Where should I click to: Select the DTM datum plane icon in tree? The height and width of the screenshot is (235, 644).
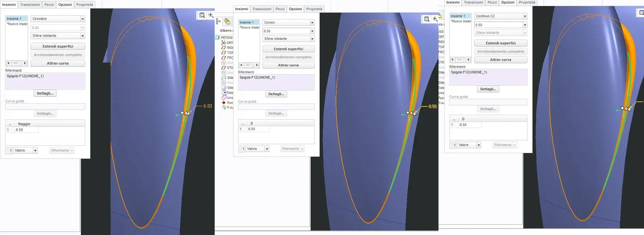pos(223,68)
